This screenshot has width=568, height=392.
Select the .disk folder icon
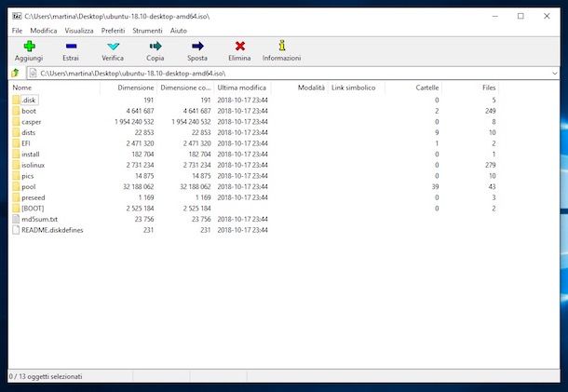pyautogui.click(x=16, y=100)
